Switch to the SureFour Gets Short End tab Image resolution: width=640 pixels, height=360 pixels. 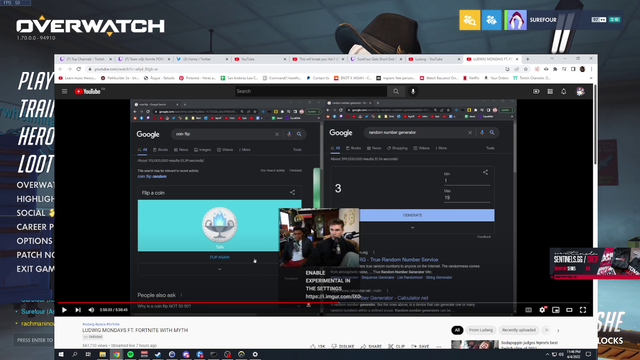[x=376, y=59]
